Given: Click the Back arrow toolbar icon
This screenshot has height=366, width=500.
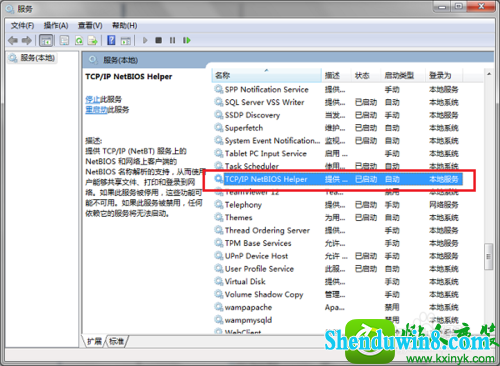Looking at the screenshot, I should (13, 41).
